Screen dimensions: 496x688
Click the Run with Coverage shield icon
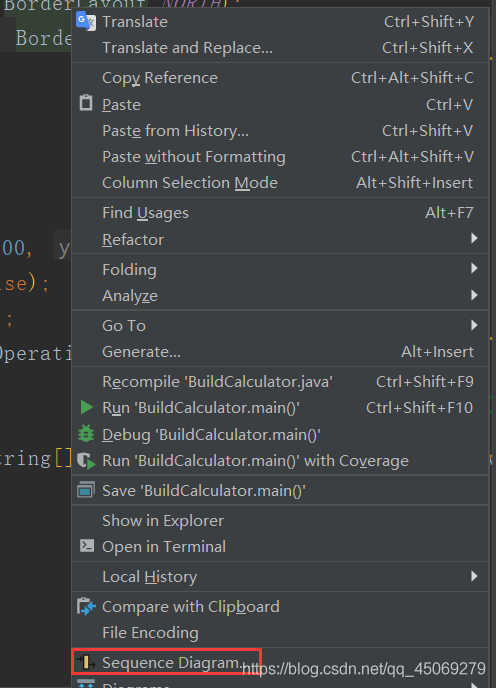(86, 461)
